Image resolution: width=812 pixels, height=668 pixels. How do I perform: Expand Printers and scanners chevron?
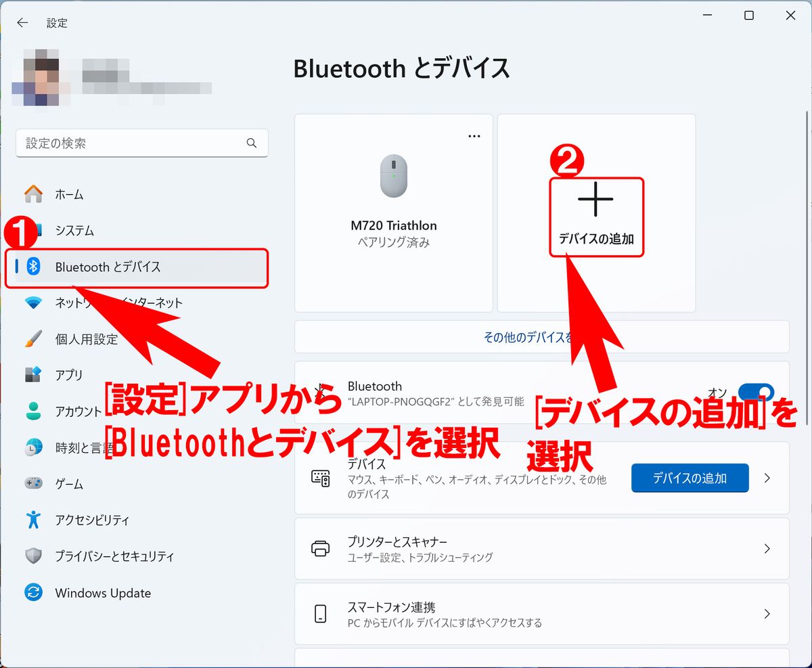(767, 548)
